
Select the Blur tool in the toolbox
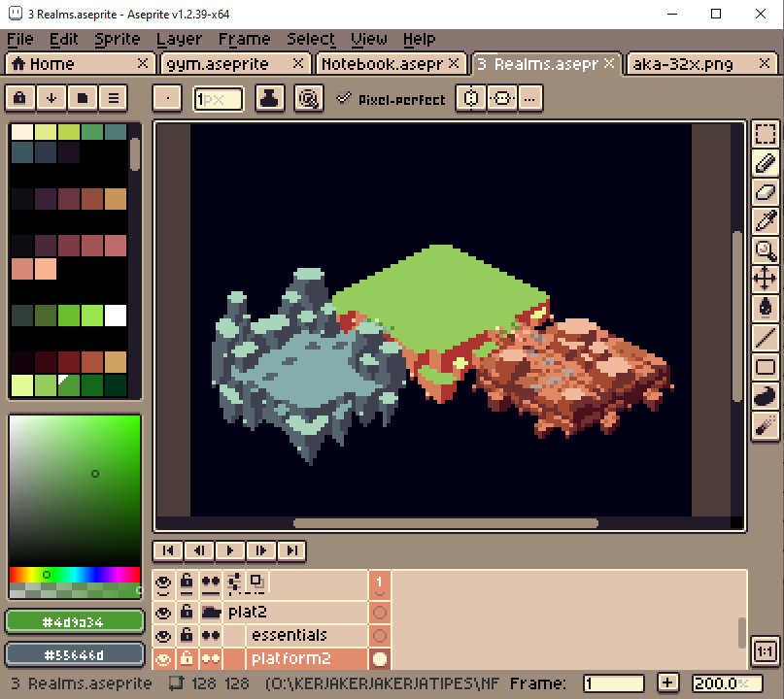765,426
